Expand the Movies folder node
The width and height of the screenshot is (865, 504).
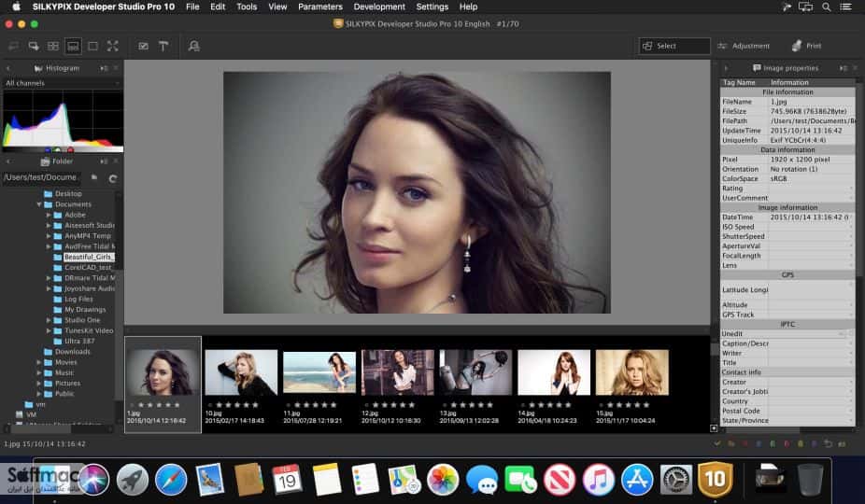pyautogui.click(x=39, y=362)
